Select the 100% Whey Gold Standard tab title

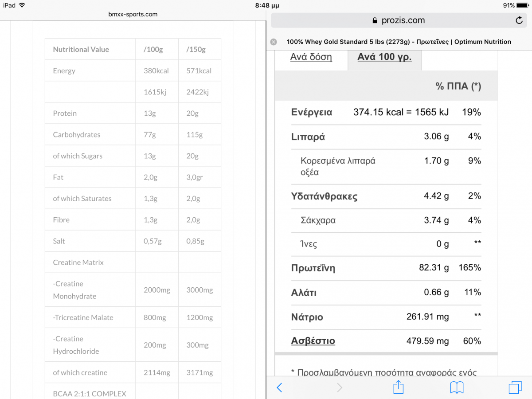(399, 42)
